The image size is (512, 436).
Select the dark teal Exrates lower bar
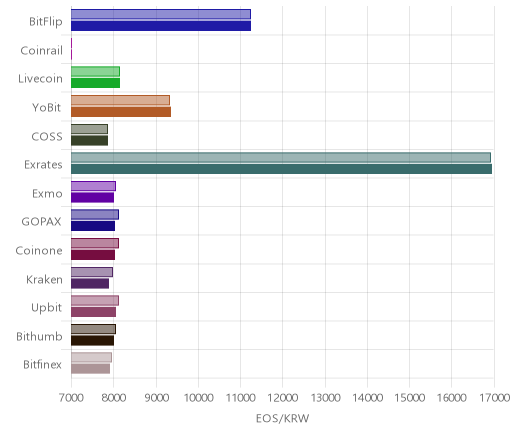click(x=281, y=169)
